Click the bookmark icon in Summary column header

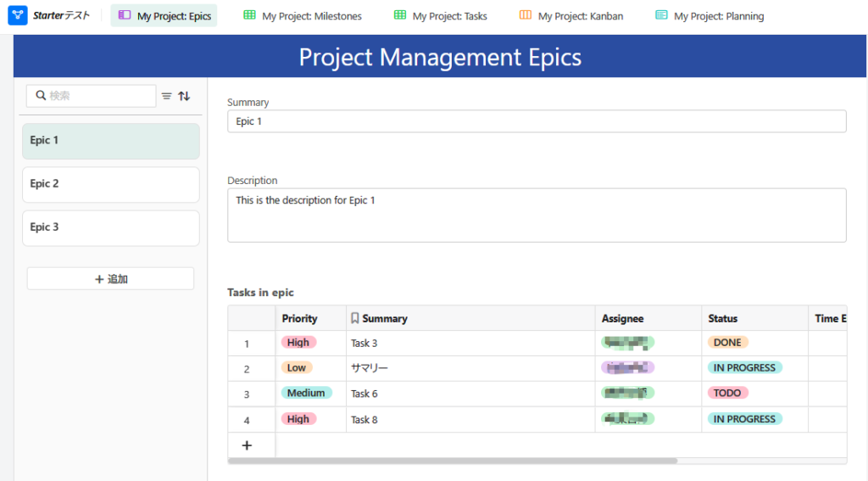click(x=355, y=318)
